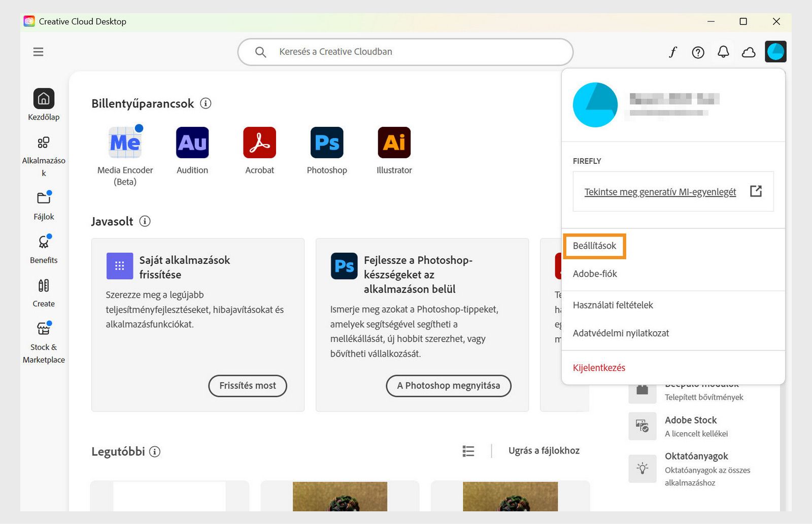Open Fájlok from the sidebar
812x524 pixels.
[44, 198]
